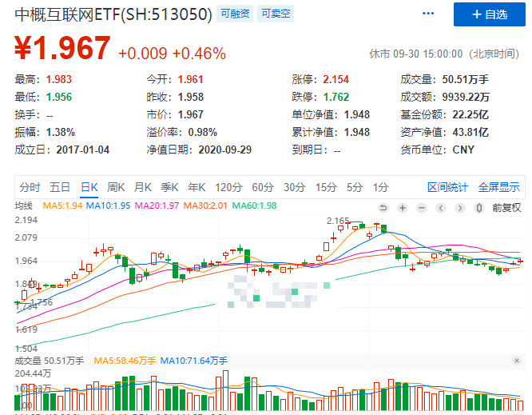
Task: Close the volume panel with x icon
Action: [517, 361]
